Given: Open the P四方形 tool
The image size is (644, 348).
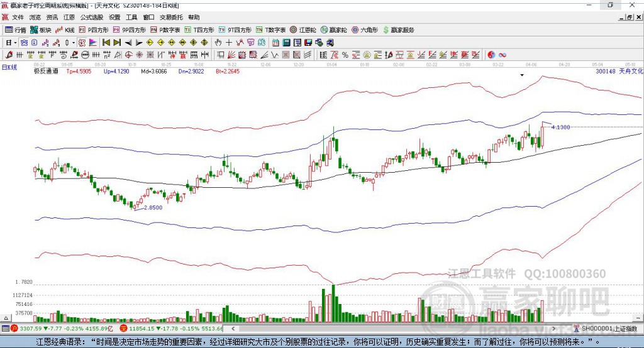Looking at the screenshot, I should 94,30.
